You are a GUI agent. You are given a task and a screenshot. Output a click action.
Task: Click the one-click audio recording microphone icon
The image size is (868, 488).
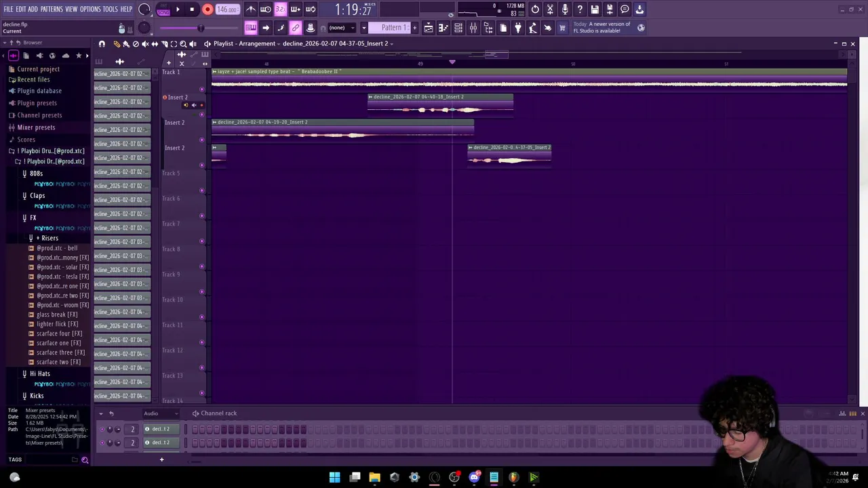click(565, 9)
